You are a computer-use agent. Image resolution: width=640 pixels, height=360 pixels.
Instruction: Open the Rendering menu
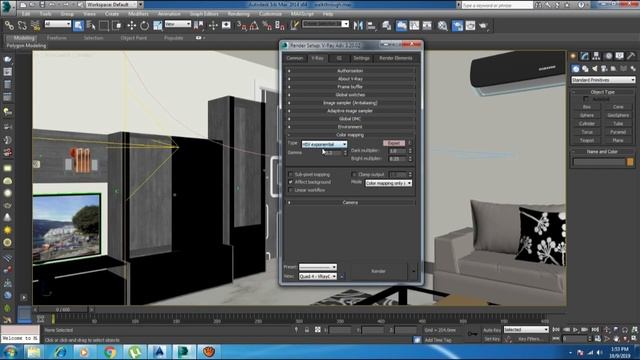238,14
